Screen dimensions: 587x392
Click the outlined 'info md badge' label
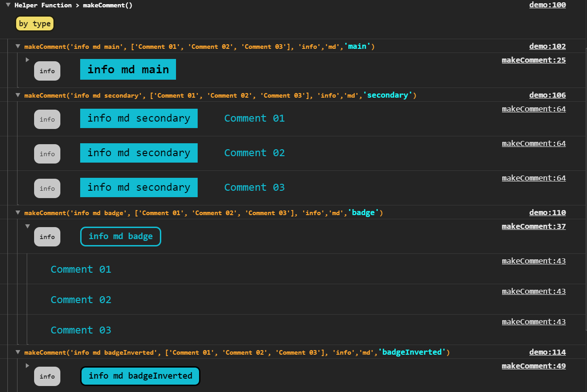click(x=121, y=236)
